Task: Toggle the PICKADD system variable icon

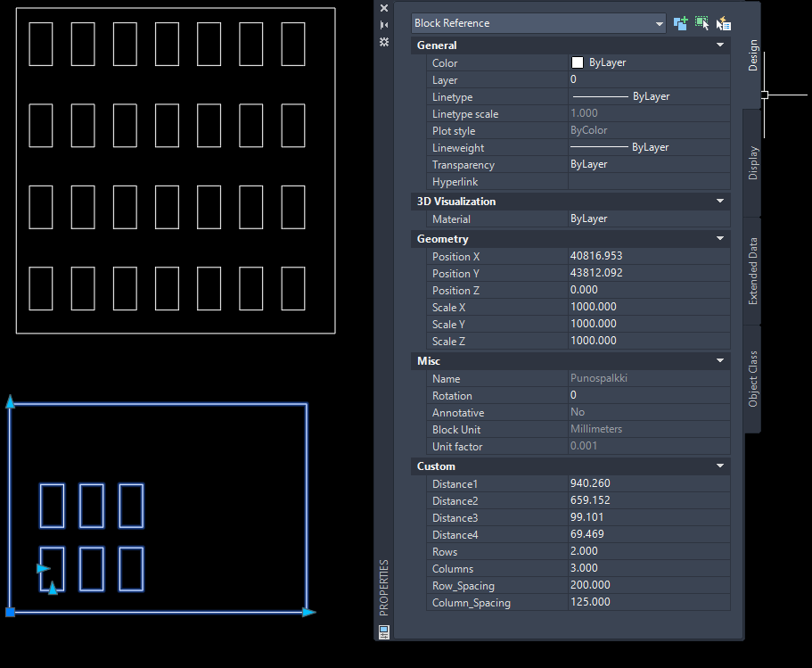Action: click(x=681, y=23)
